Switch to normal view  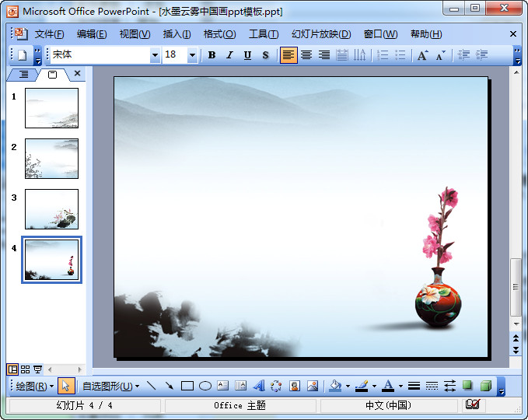(12, 369)
